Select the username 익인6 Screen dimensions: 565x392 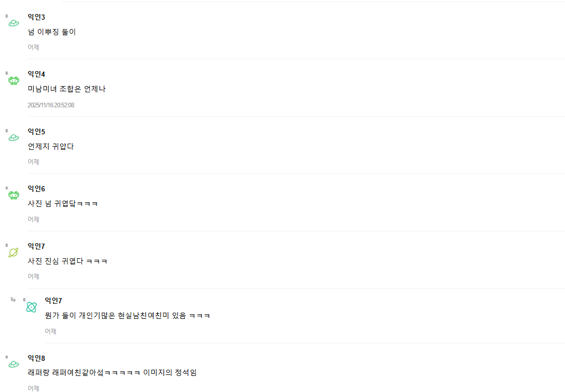[36, 189]
